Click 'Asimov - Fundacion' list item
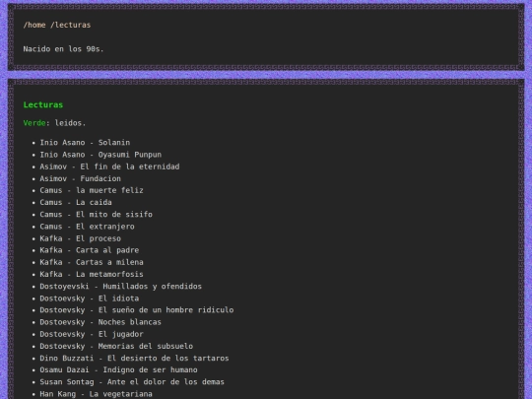The height and width of the screenshot is (399, 532). tap(81, 178)
